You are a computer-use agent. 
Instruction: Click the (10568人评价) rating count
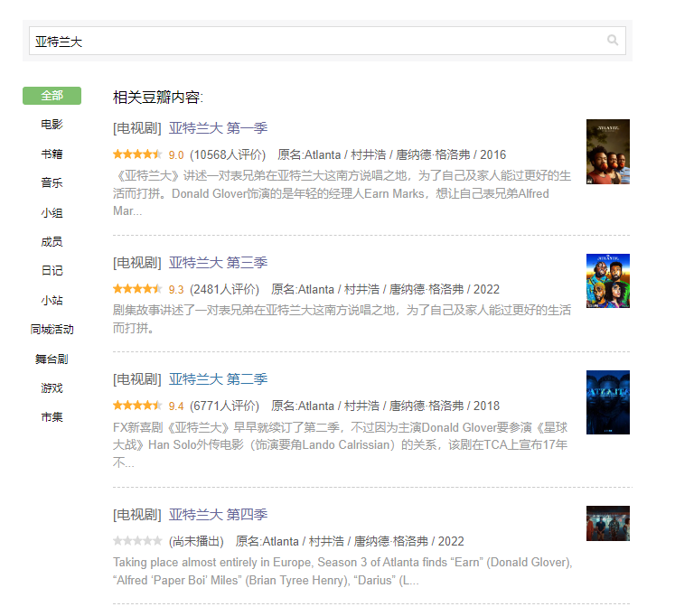point(228,154)
